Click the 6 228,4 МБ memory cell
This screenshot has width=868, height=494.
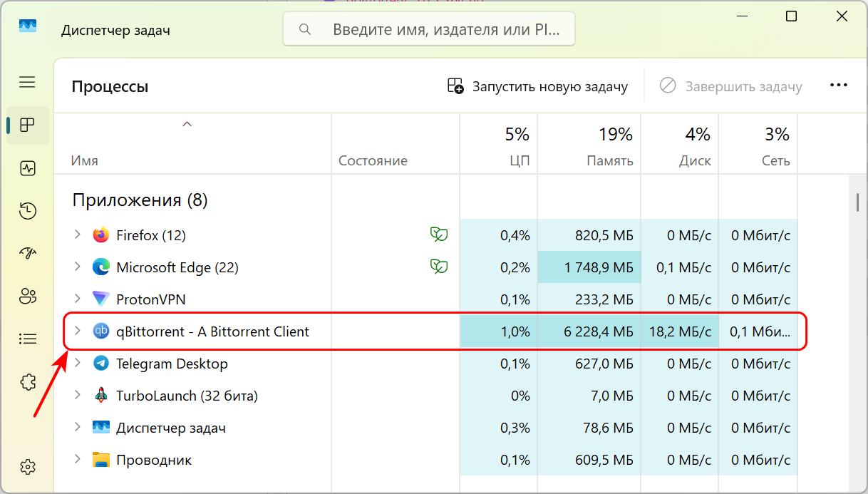[x=589, y=331]
